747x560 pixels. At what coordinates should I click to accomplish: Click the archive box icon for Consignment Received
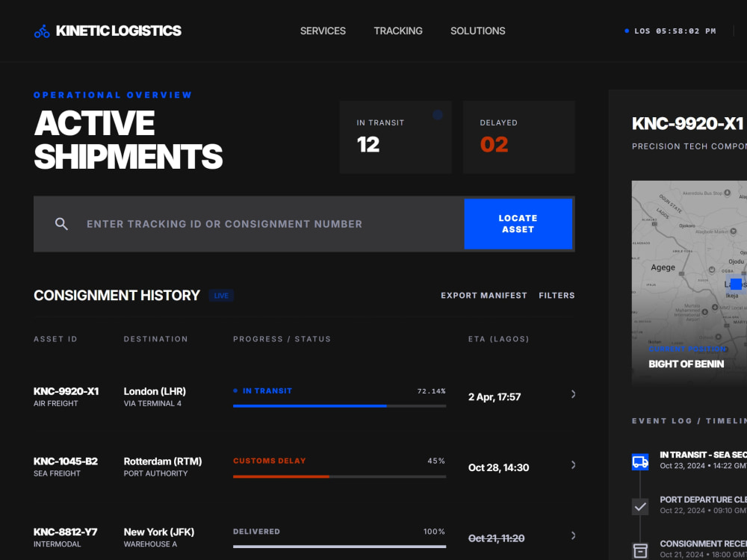tap(640, 550)
